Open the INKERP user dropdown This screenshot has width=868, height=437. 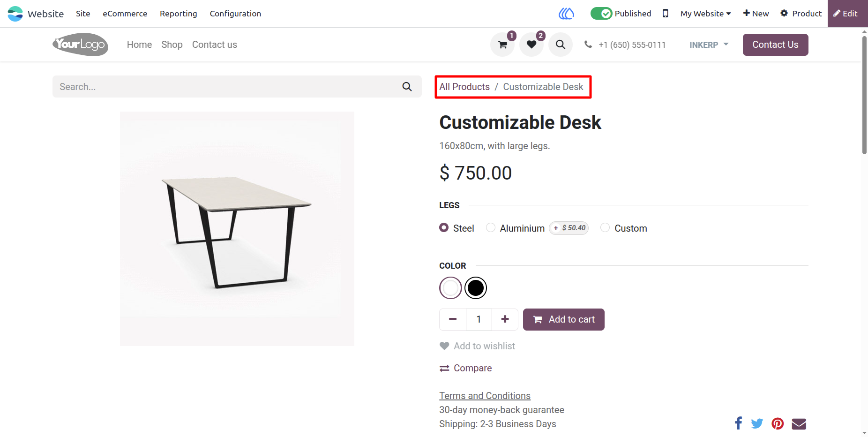(709, 45)
